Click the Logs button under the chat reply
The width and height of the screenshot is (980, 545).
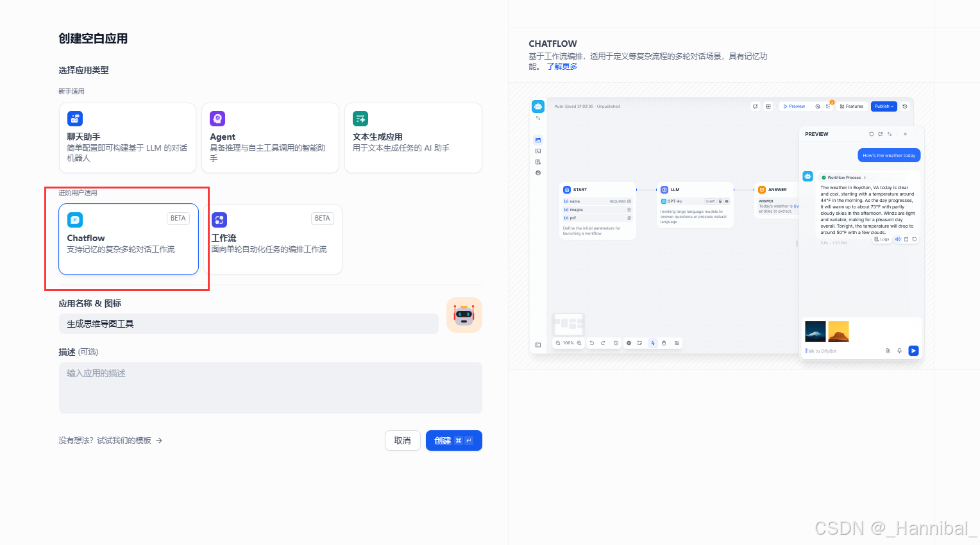pyautogui.click(x=882, y=239)
